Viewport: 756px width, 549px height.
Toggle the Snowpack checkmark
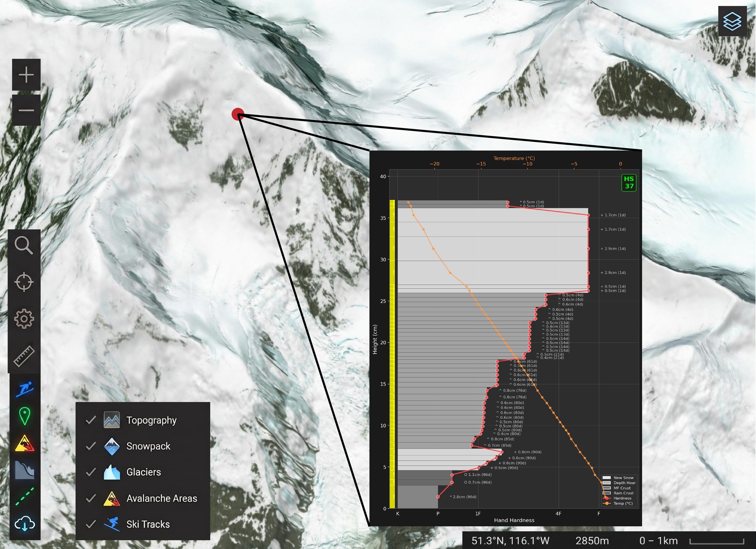[x=91, y=446]
